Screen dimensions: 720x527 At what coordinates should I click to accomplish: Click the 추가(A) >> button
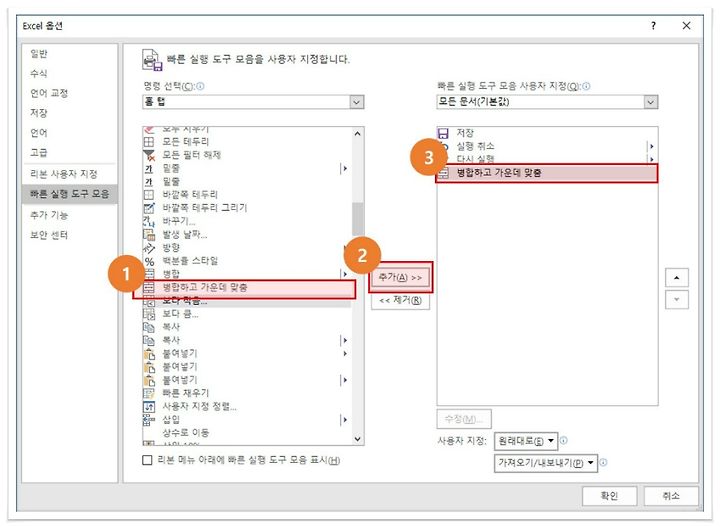pyautogui.click(x=400, y=278)
